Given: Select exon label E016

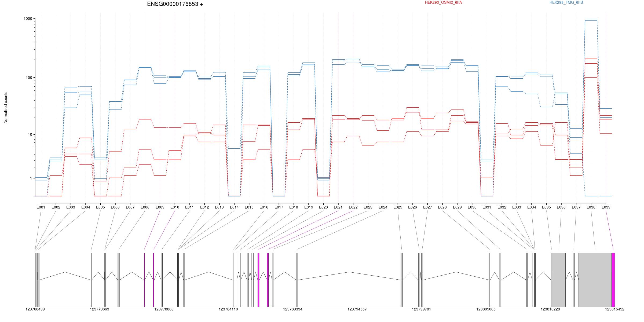Looking at the screenshot, I should point(264,207).
